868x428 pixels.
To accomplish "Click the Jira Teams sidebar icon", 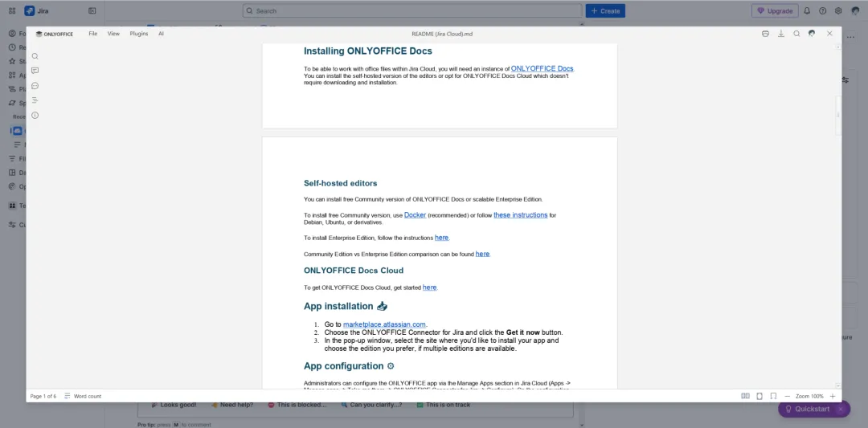I will (x=12, y=205).
